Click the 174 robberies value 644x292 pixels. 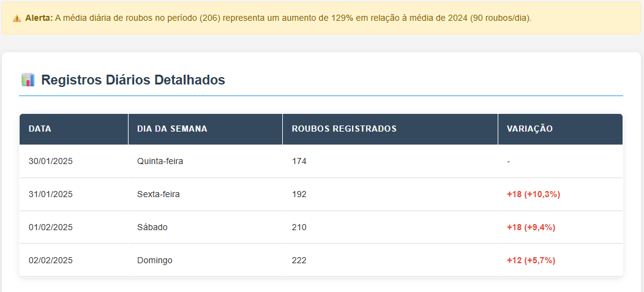[299, 162]
